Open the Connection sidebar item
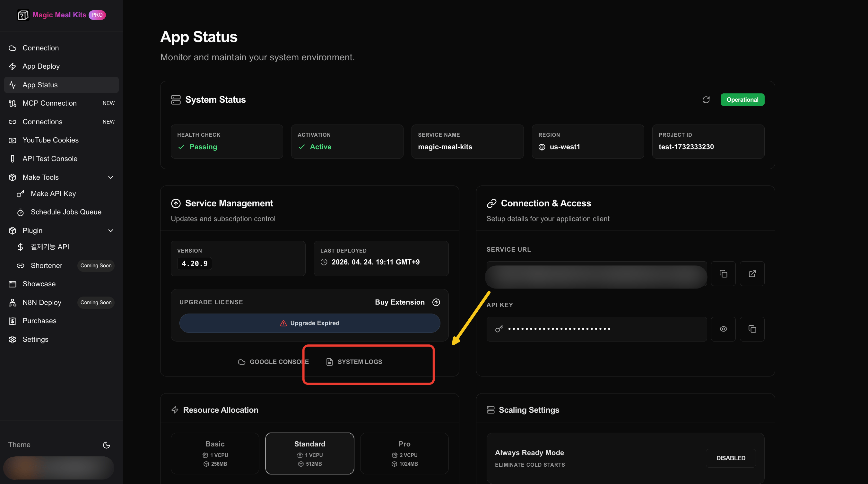The image size is (868, 484). 61,48
